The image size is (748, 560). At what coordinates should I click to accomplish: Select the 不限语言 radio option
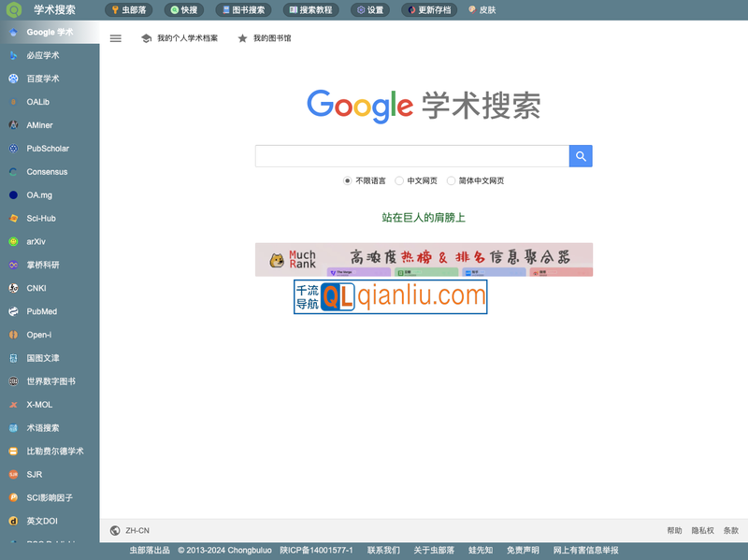tap(347, 180)
